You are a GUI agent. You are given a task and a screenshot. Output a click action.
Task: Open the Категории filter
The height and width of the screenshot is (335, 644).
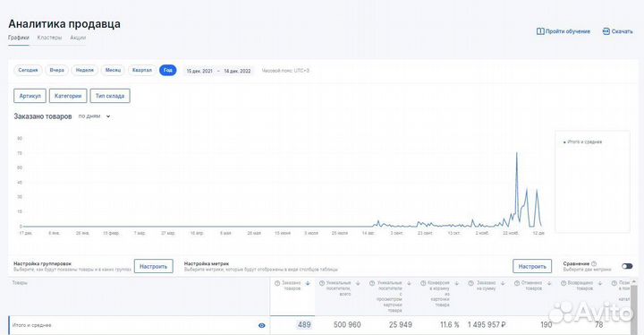click(x=68, y=96)
